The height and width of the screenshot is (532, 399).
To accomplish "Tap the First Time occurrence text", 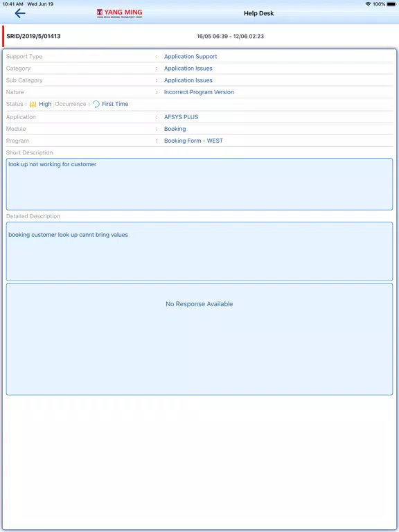I will pyautogui.click(x=115, y=104).
